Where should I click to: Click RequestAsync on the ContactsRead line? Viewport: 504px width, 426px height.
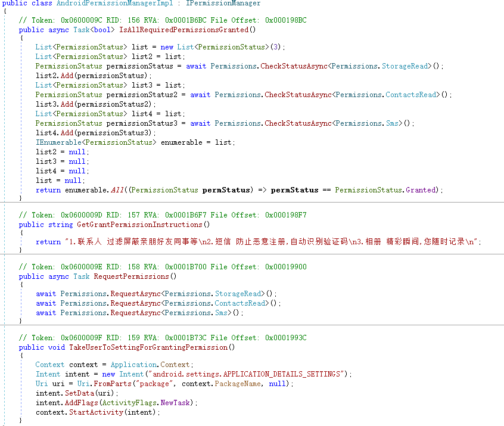pos(135,303)
